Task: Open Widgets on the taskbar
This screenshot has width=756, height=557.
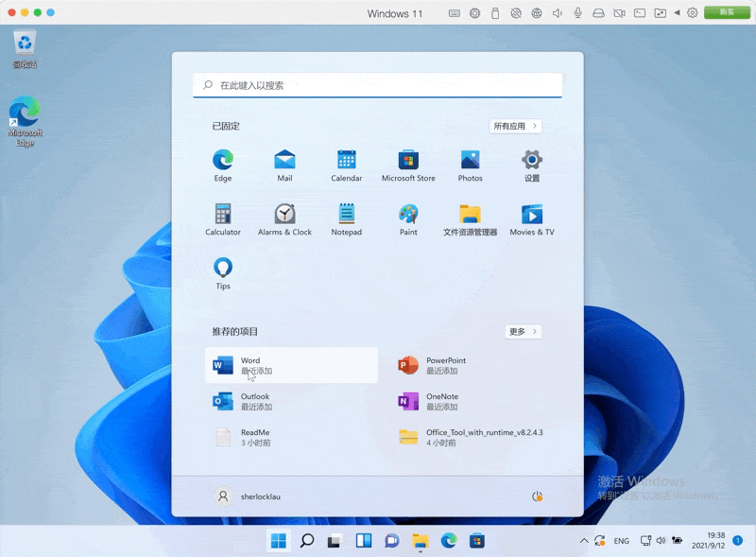Action: point(363,541)
